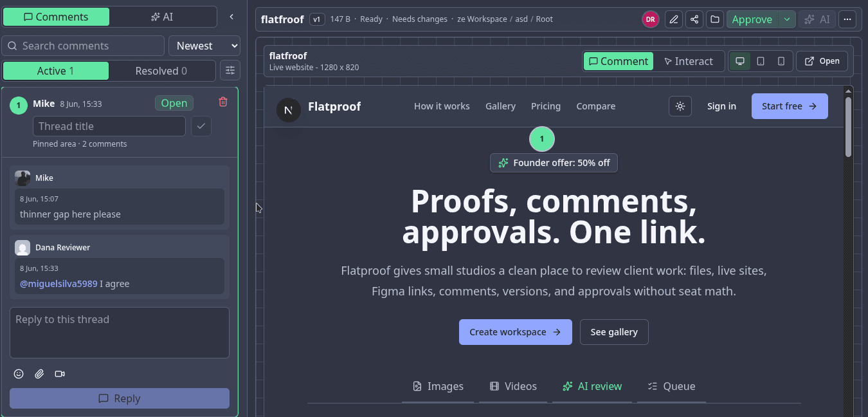Click Open in new window button
Viewport: 868px width, 417px height.
pyautogui.click(x=822, y=61)
